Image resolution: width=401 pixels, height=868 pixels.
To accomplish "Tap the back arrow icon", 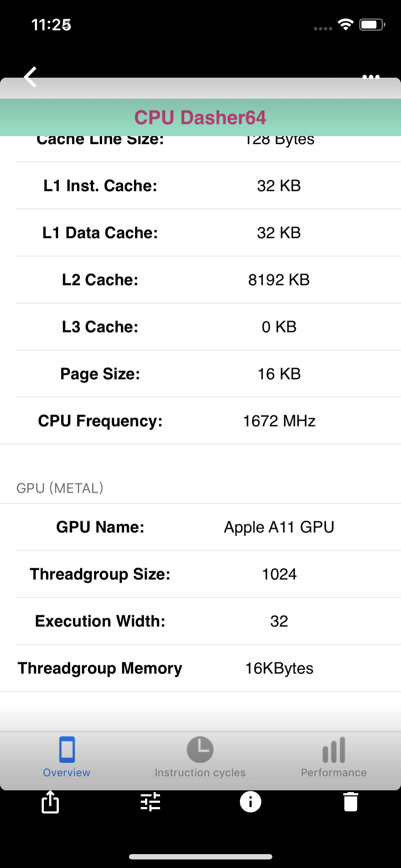I will tap(30, 77).
